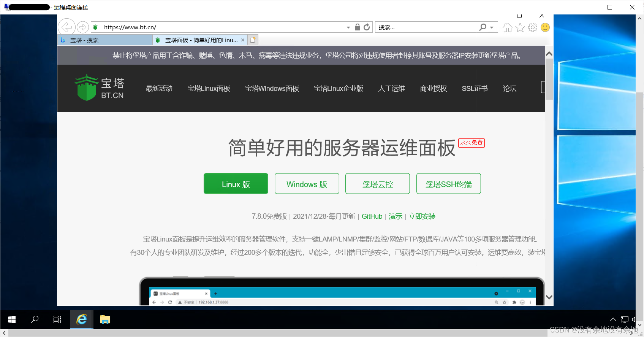Click the search magnifier icon in search box

(483, 27)
